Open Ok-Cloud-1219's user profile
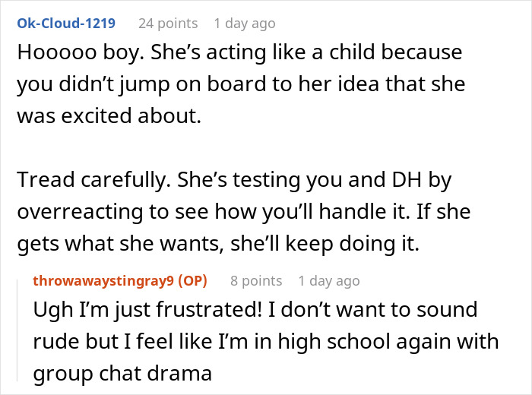This screenshot has height=395, width=532. 66,24
